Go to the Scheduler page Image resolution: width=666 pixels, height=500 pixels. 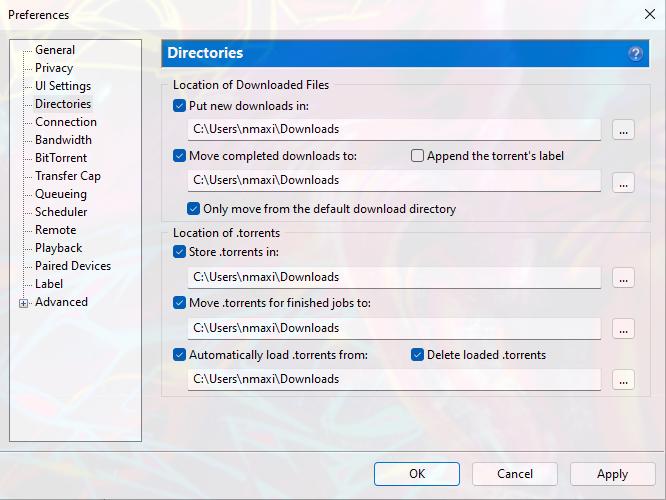[x=61, y=212]
